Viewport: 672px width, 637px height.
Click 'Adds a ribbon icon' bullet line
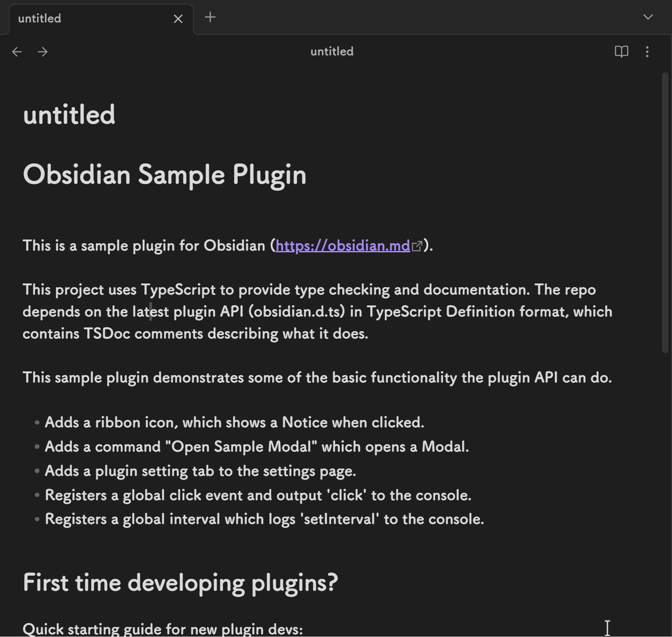point(235,422)
